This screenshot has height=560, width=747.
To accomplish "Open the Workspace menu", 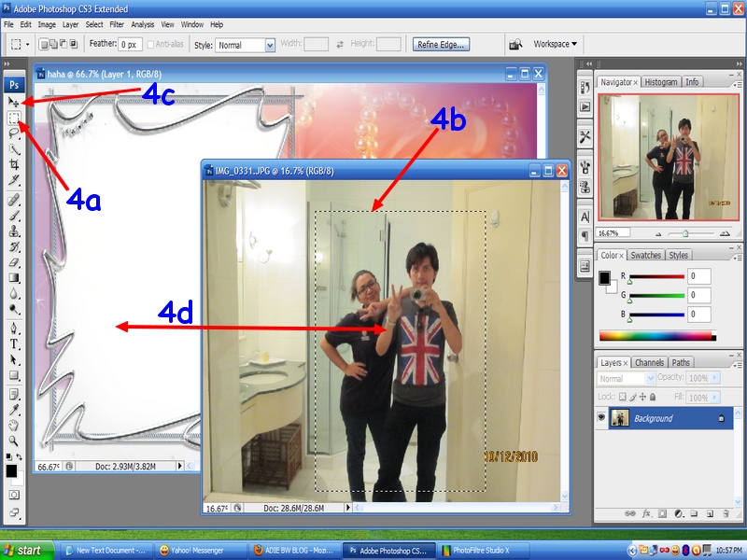I will point(555,44).
